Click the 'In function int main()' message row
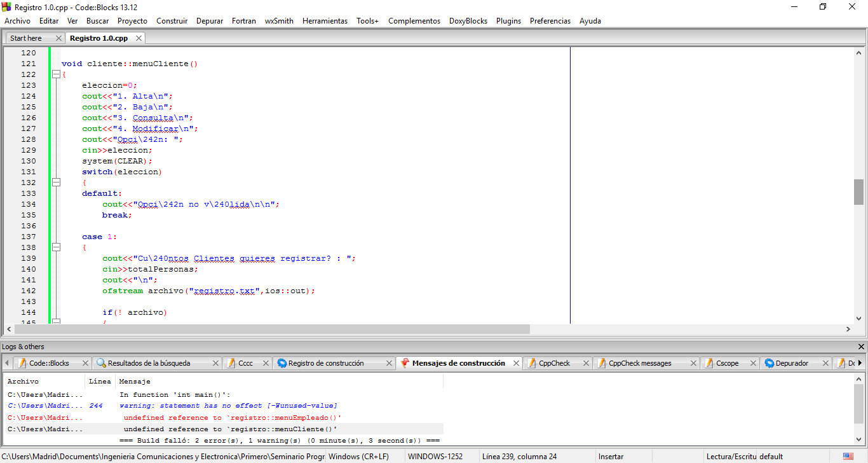The width and height of the screenshot is (868, 463). pyautogui.click(x=224, y=394)
